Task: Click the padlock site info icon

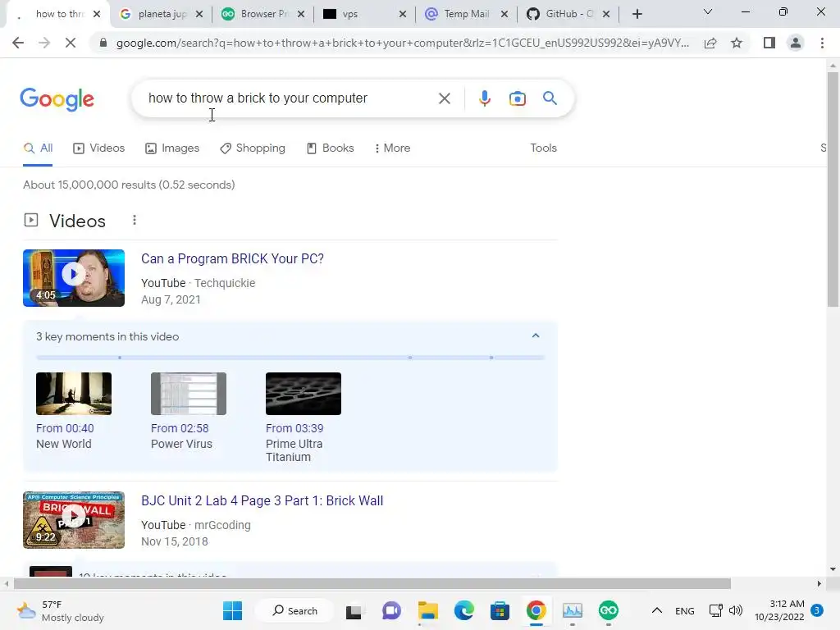Action: coord(103,43)
